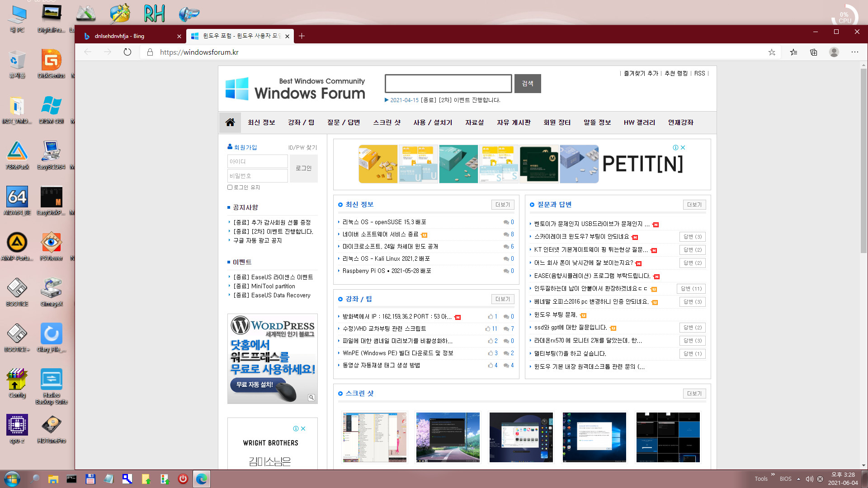
Task: Open the collections icon in toolbar
Action: click(814, 52)
